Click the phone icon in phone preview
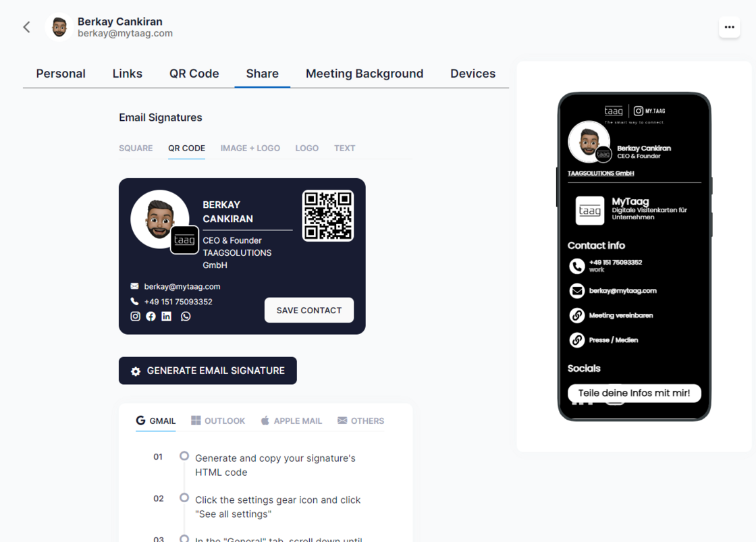The height and width of the screenshot is (542, 756). [x=576, y=266]
